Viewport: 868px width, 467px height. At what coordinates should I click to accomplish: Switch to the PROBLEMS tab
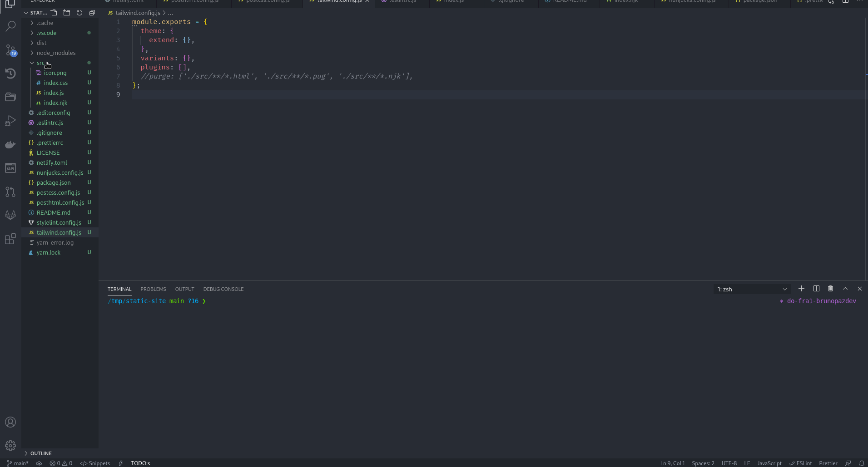pos(153,289)
